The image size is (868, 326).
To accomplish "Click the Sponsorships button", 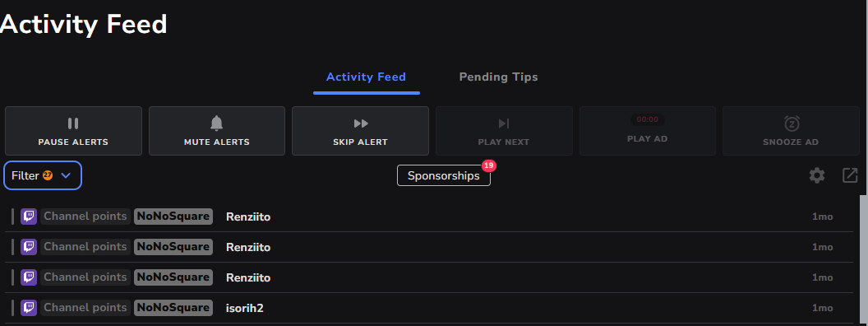I will (443, 175).
